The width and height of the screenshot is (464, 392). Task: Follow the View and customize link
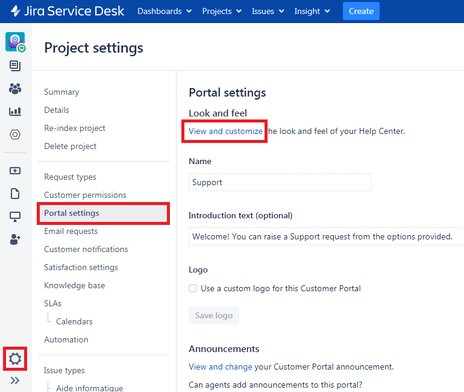click(x=226, y=131)
